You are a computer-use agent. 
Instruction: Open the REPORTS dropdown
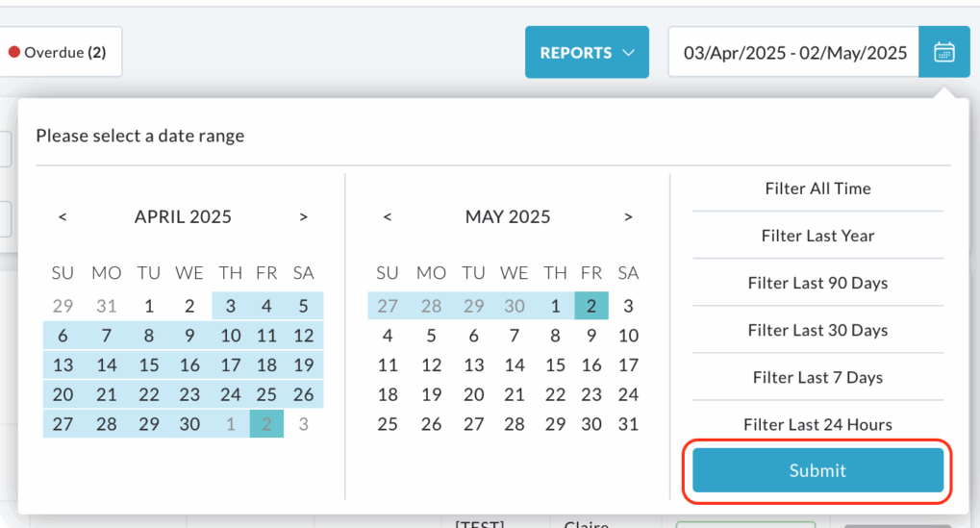587,52
